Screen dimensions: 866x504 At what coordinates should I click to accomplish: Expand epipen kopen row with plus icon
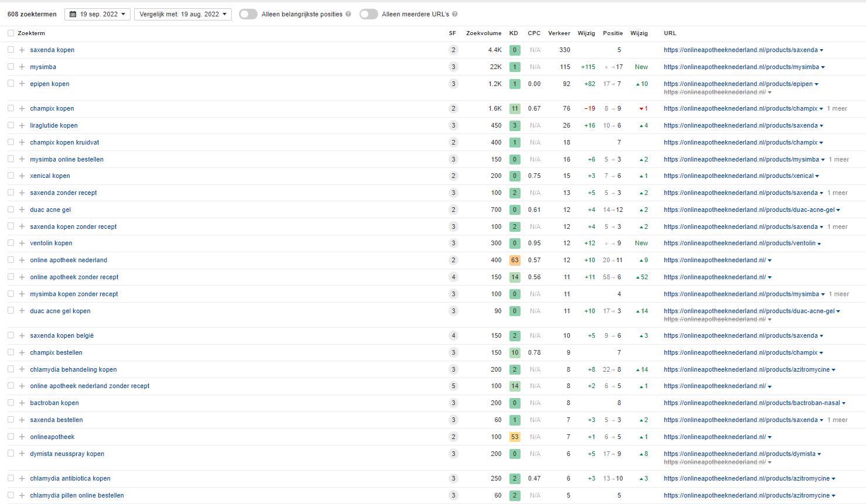click(x=22, y=84)
